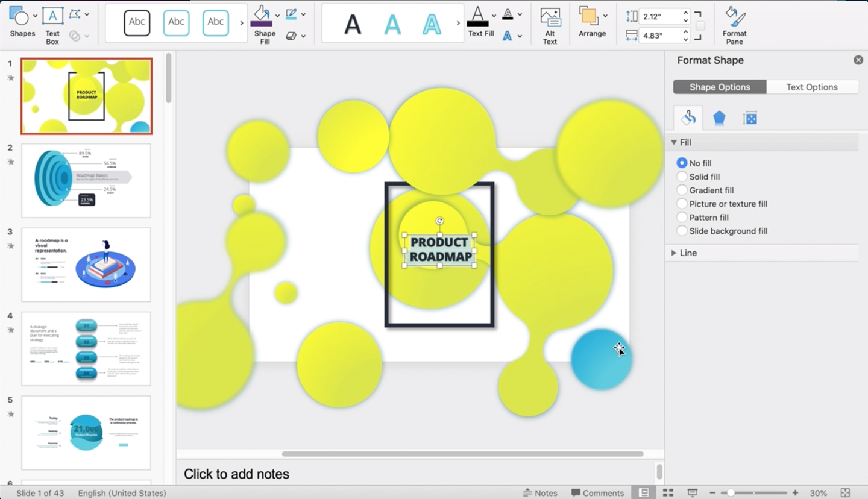
Task: Collapse the Fill section
Action: (674, 143)
